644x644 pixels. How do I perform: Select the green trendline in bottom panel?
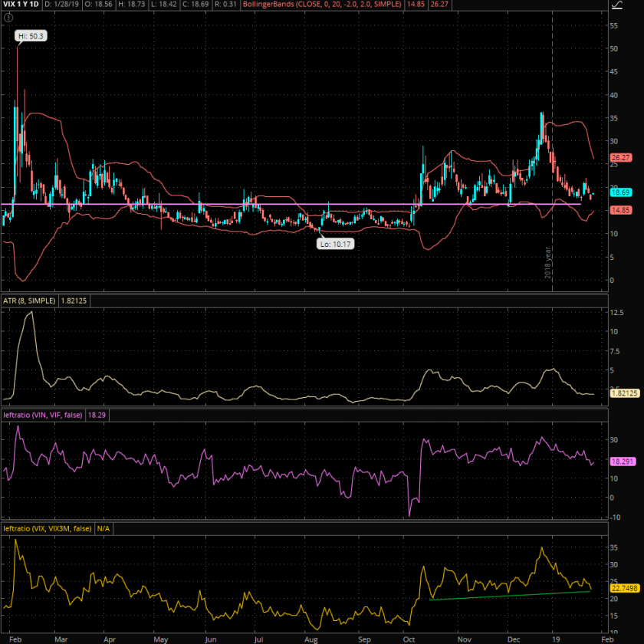click(506, 596)
